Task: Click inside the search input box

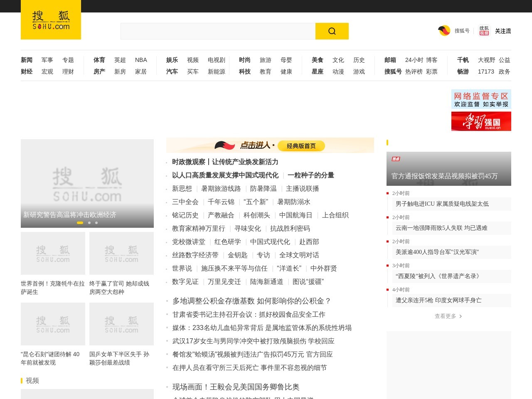Action: point(216,31)
